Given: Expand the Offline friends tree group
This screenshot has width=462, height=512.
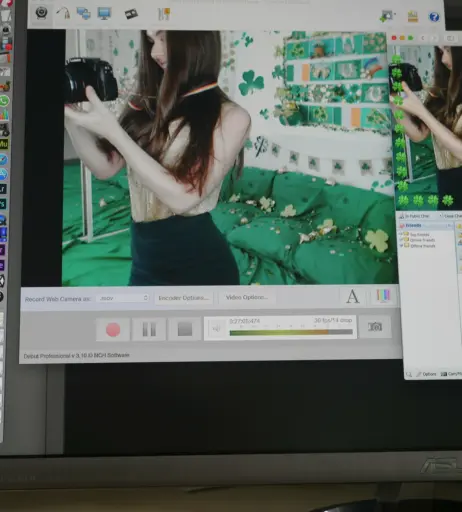Looking at the screenshot, I should 402,246.
